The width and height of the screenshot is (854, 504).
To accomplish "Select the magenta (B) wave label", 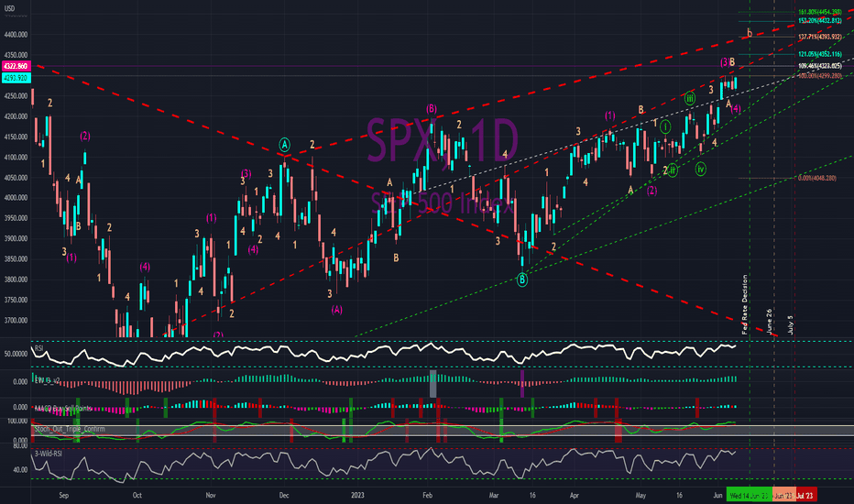I will pos(432,108).
